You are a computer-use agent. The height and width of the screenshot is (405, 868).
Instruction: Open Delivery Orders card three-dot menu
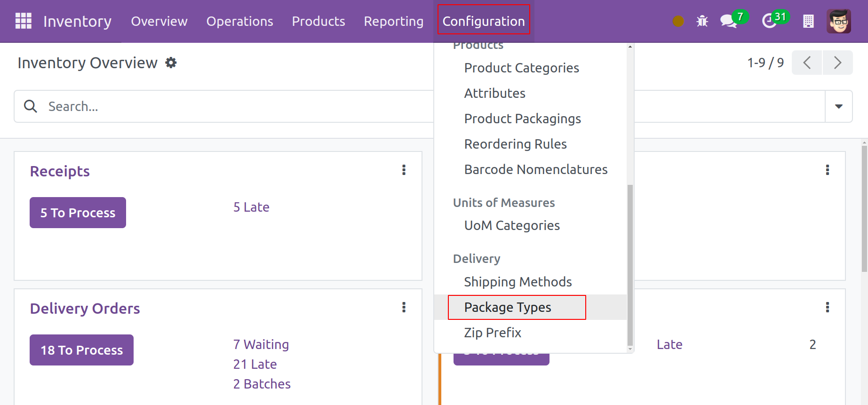point(404,307)
